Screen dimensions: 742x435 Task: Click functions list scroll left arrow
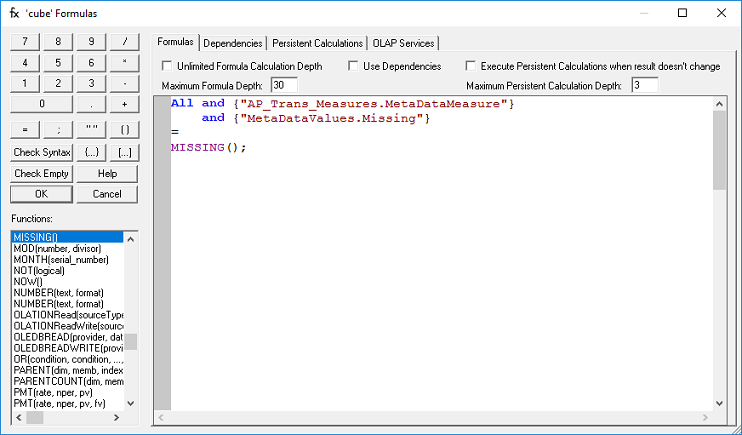click(19, 417)
